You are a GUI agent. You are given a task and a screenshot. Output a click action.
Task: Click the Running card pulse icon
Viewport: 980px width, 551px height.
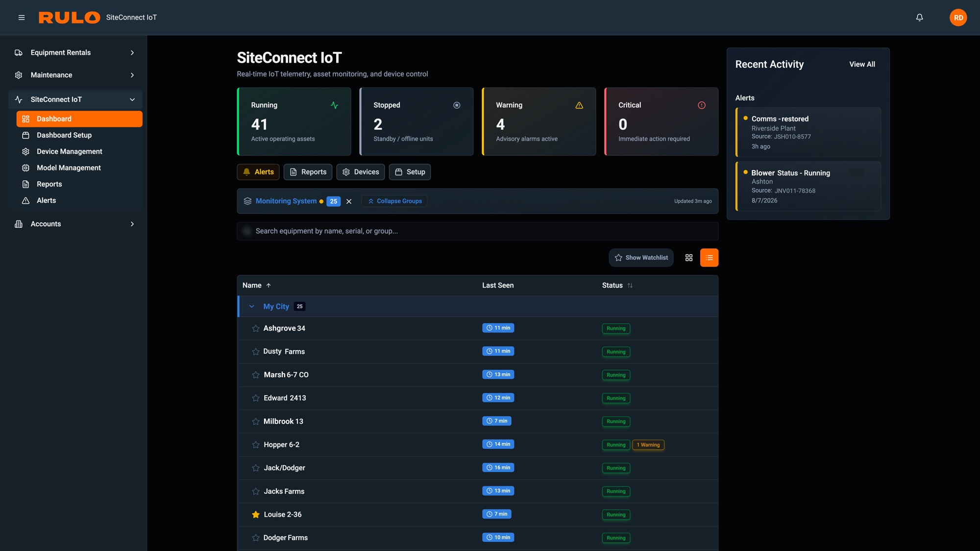[334, 105]
